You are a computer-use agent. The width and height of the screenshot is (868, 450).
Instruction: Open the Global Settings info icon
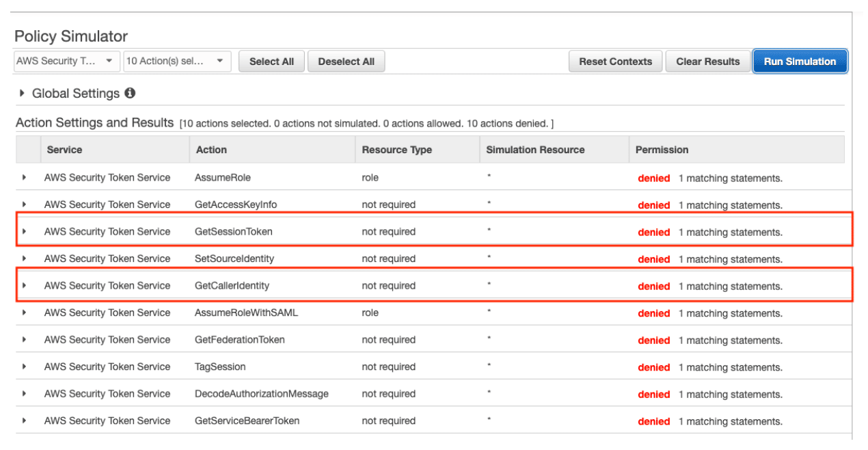click(130, 93)
